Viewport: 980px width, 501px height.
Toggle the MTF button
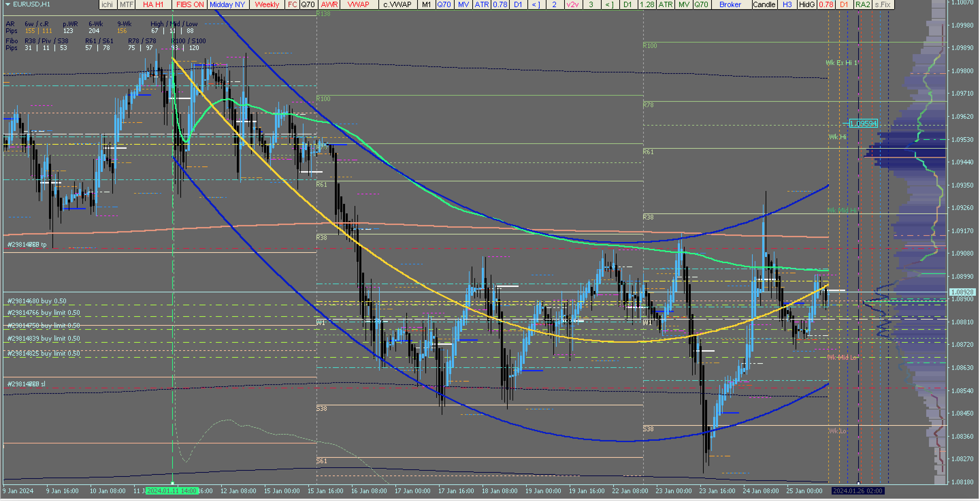(x=126, y=4)
